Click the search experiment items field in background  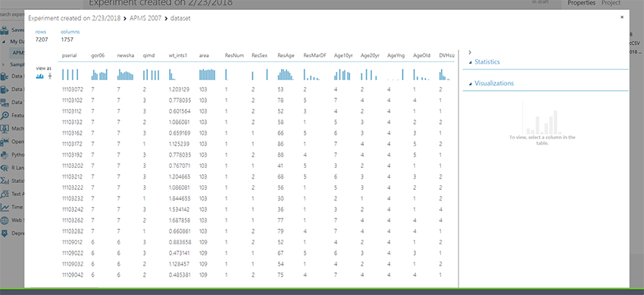click(12, 15)
